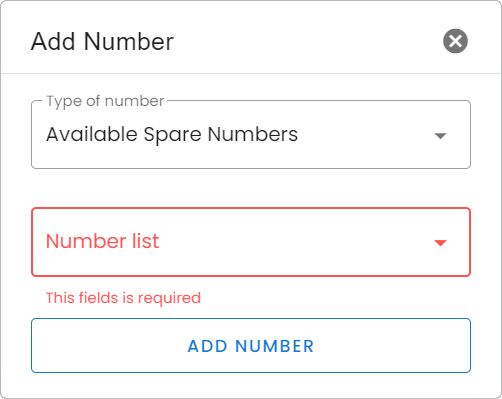Change number type via the gray caret
The width and height of the screenshot is (502, 399).
point(440,136)
